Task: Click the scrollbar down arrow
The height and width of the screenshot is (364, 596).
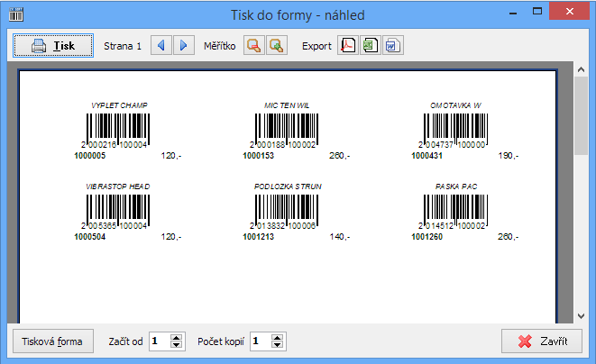Action: (x=581, y=315)
